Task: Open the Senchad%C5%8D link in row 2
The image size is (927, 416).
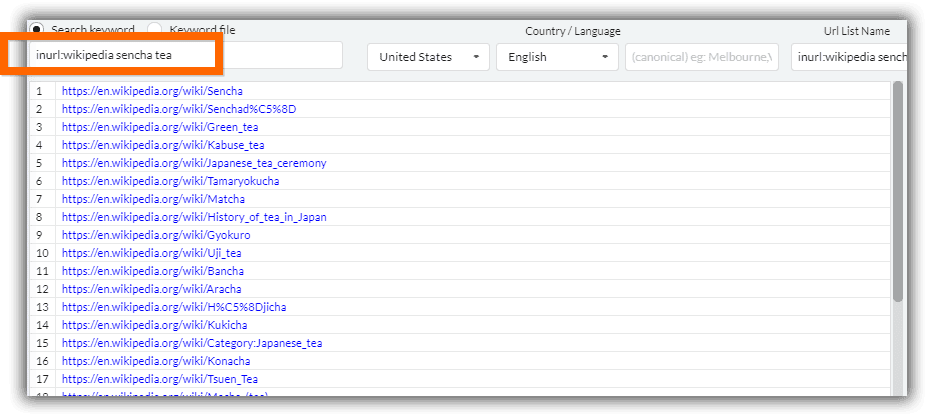Action: point(179,109)
